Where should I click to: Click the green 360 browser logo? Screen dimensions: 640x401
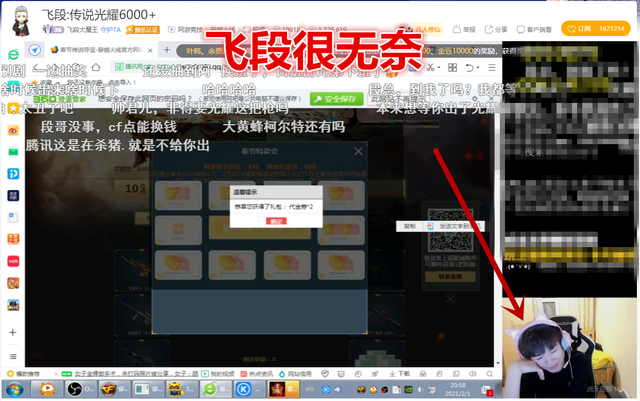13,54
